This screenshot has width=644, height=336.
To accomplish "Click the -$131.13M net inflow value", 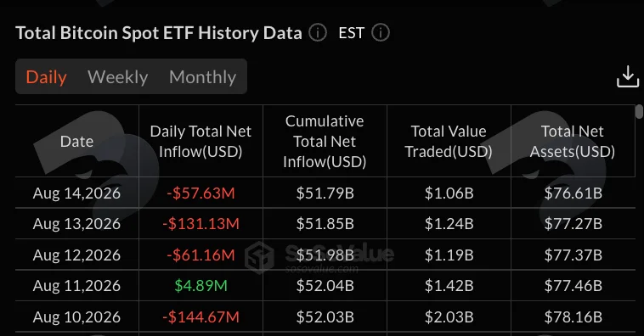I will [x=201, y=224].
